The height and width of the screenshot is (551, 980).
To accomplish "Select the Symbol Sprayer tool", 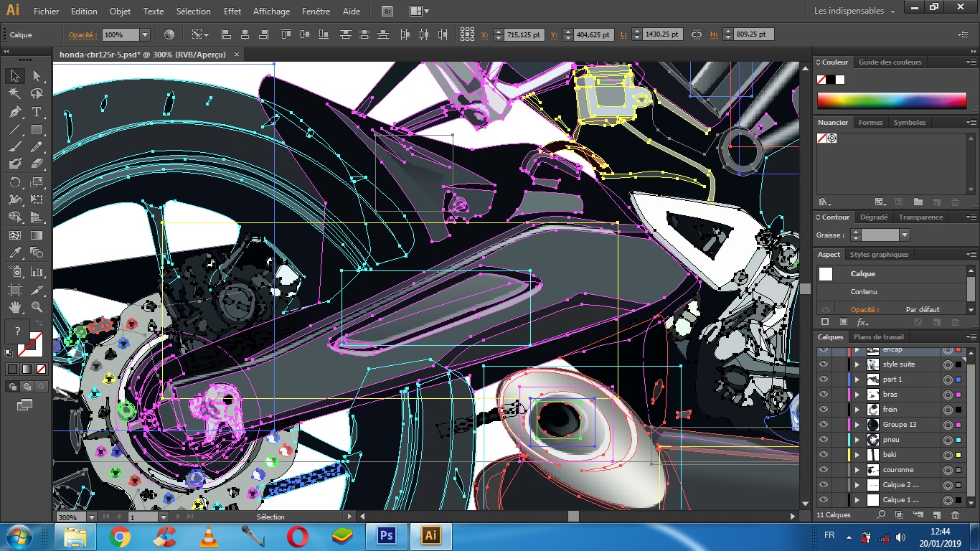I will (14, 272).
